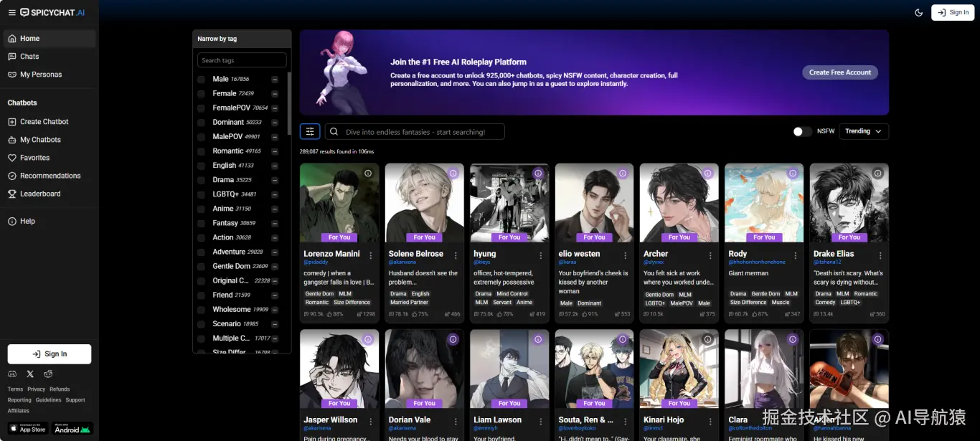980x441 pixels.
Task: Toggle dark mode moon icon
Action: (x=919, y=12)
